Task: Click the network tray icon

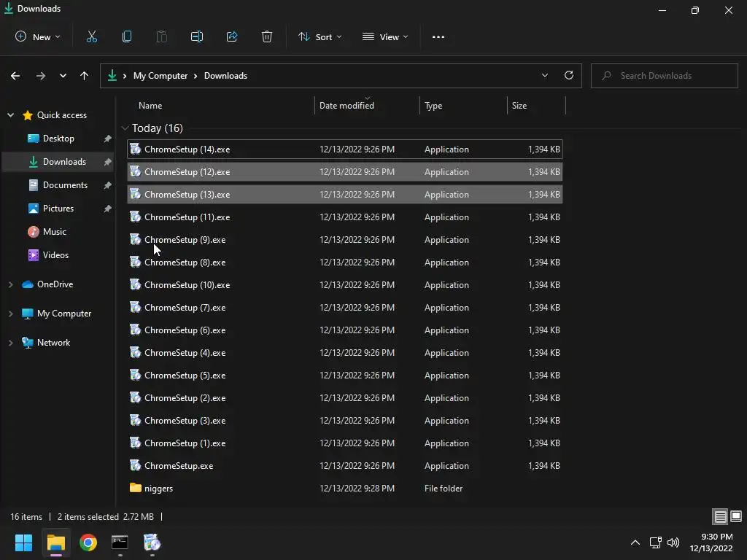Action: point(656,542)
